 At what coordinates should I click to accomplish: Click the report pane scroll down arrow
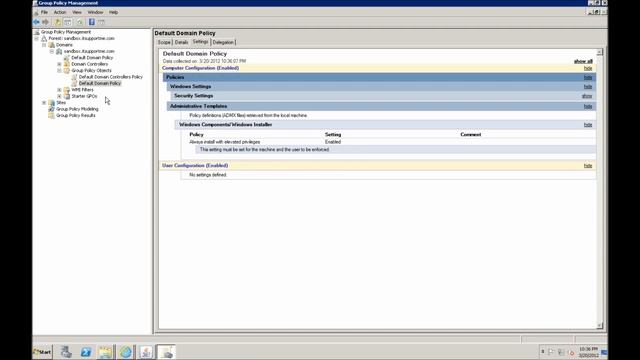600,325
